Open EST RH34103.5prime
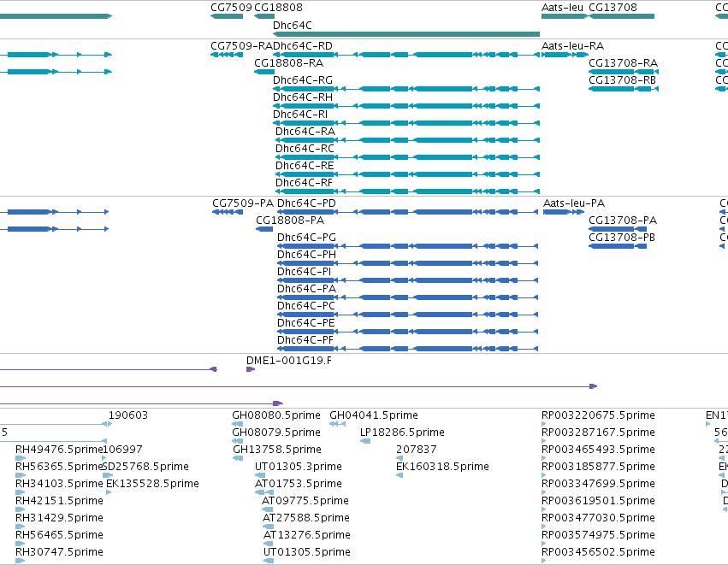 (59, 484)
